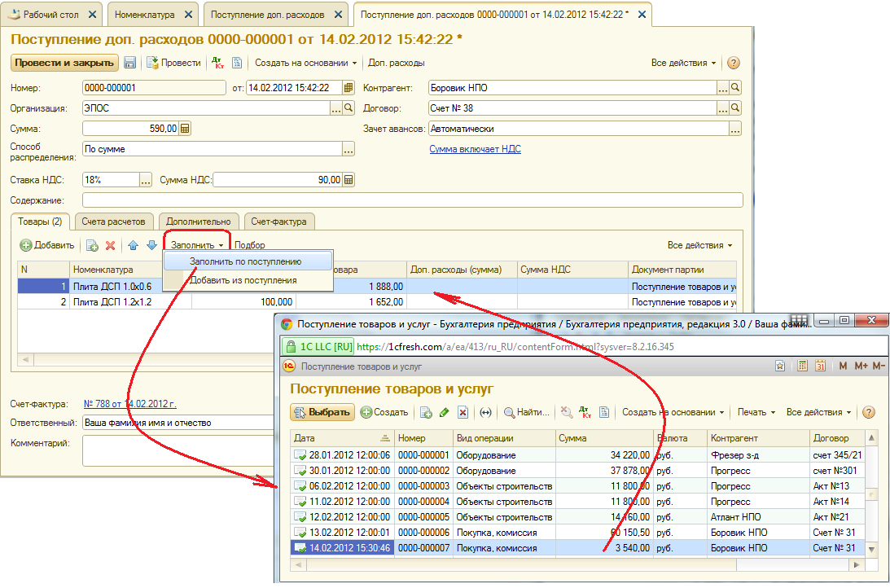Choose Заполнить по поступлению menu item
Image resolution: width=890 pixels, height=588 pixels.
pos(246,261)
